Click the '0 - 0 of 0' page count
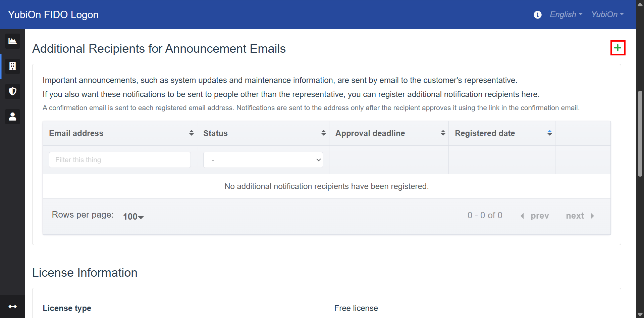The image size is (644, 318). [x=485, y=215]
